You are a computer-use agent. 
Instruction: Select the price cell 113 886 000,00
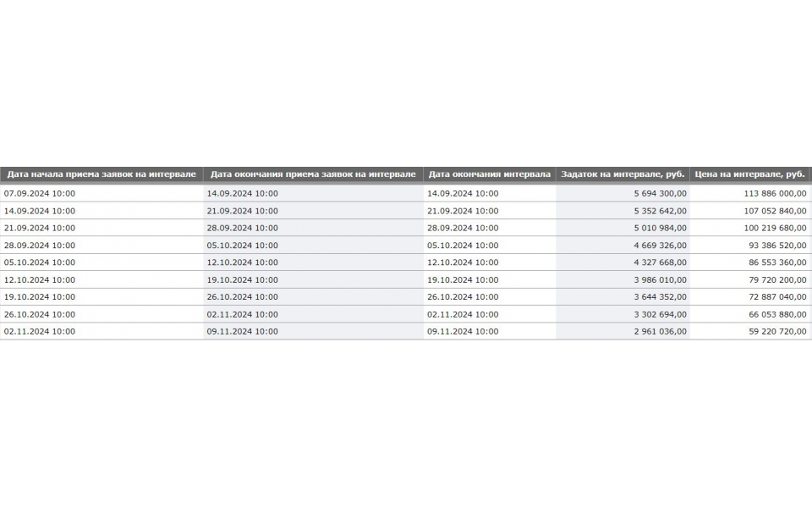(x=750, y=193)
